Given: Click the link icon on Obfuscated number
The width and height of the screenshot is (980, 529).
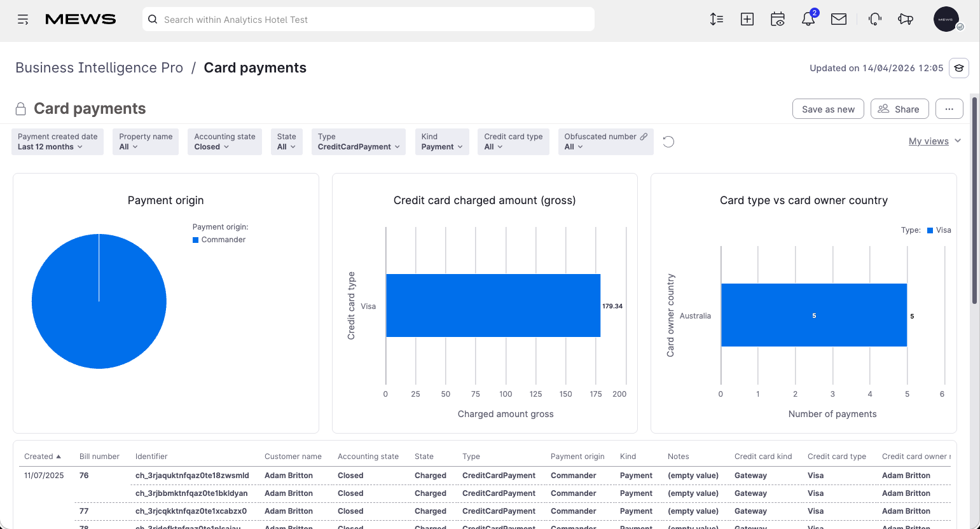Looking at the screenshot, I should click(644, 137).
